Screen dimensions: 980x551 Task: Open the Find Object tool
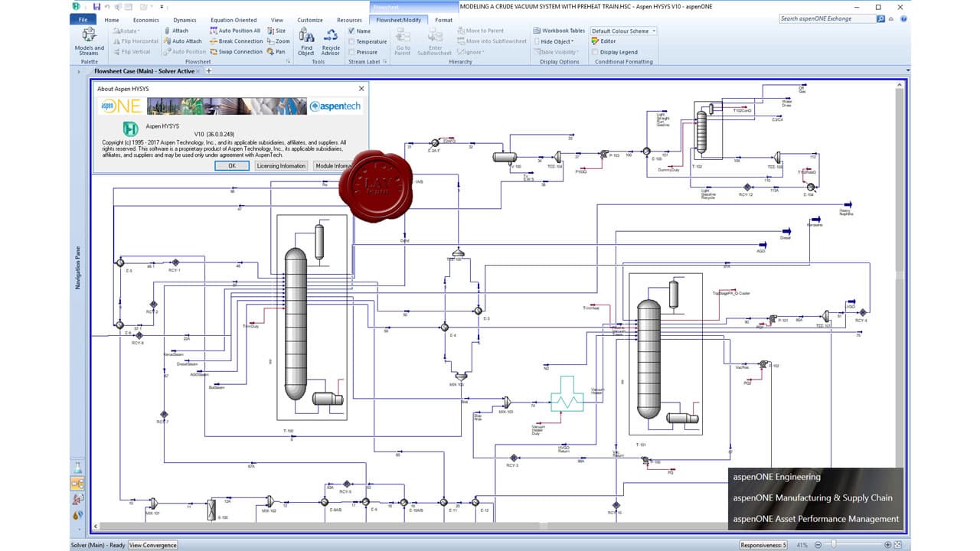[305, 40]
